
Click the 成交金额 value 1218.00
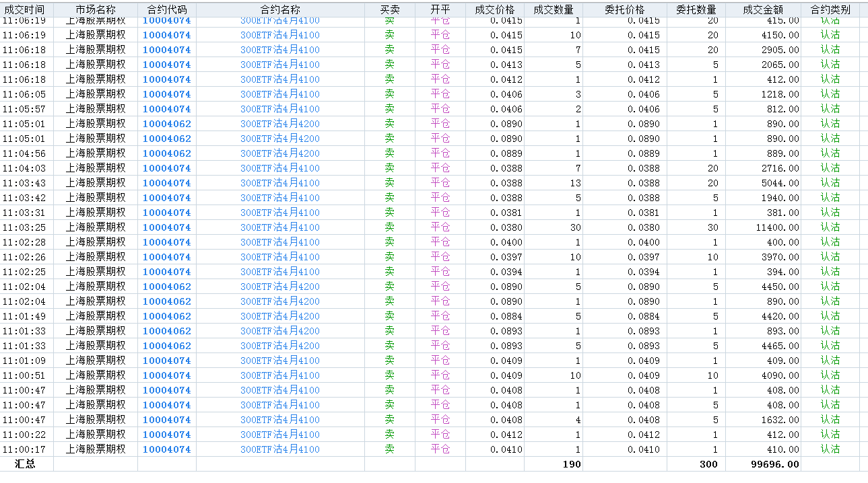point(780,94)
